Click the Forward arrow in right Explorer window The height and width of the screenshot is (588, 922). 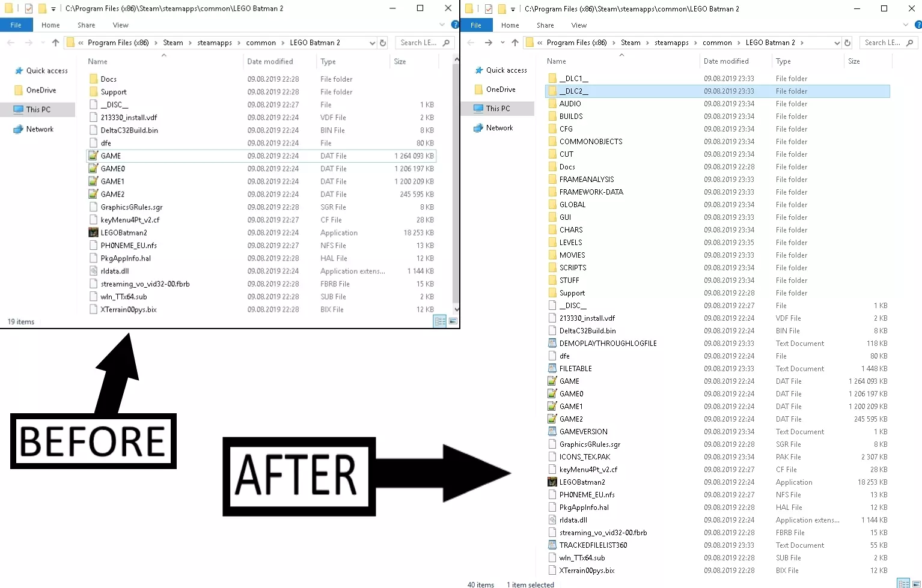(x=488, y=43)
